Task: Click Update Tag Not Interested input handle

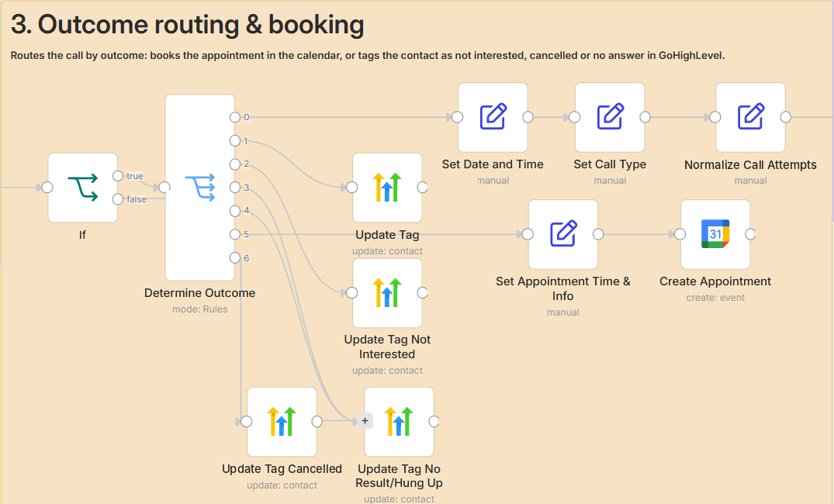Action: click(x=352, y=292)
